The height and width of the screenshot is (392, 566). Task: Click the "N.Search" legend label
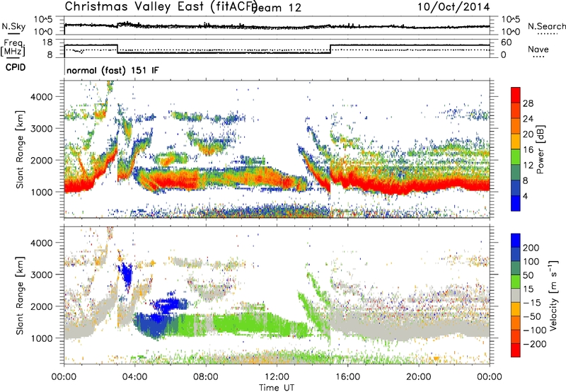[x=546, y=26]
